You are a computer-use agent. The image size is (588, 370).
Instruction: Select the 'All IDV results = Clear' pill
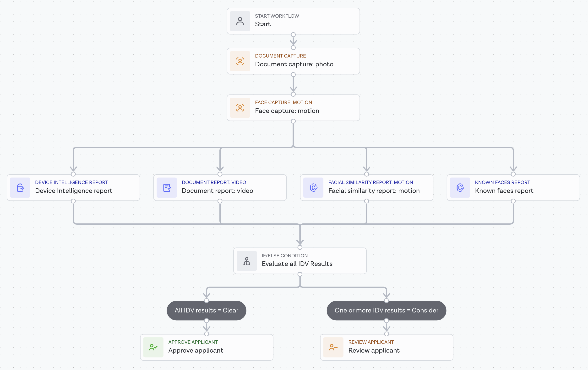coord(206,310)
